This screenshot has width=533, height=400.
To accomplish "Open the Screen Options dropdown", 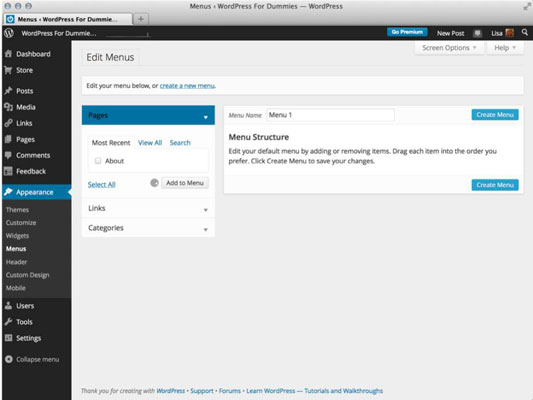I will [449, 48].
